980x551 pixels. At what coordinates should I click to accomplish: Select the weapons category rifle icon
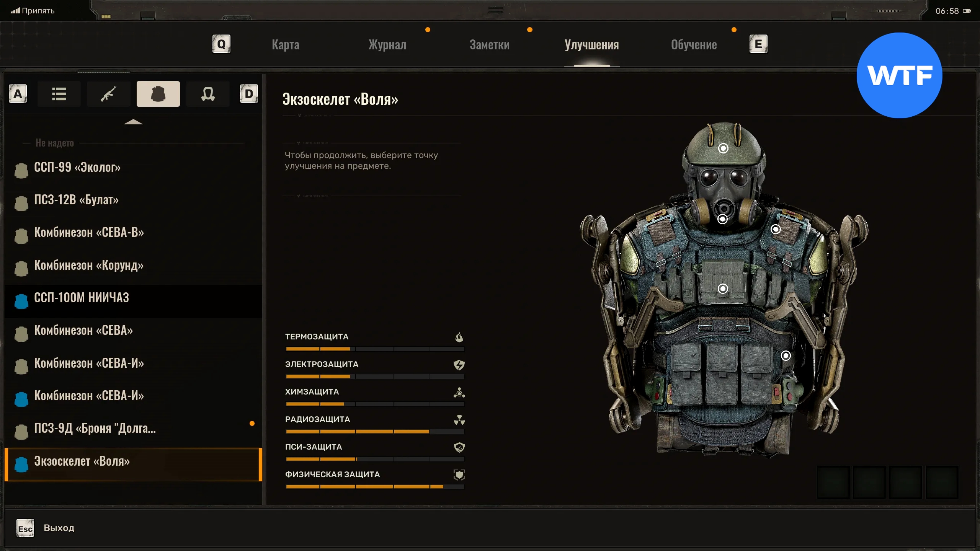point(108,94)
